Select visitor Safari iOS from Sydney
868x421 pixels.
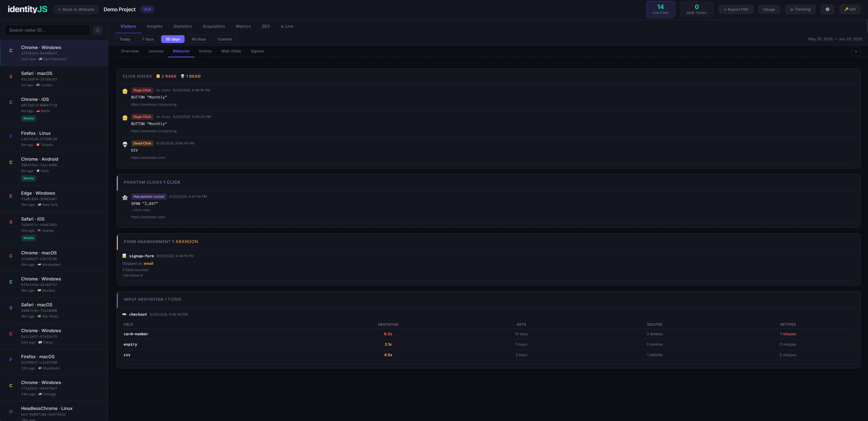[x=54, y=229]
